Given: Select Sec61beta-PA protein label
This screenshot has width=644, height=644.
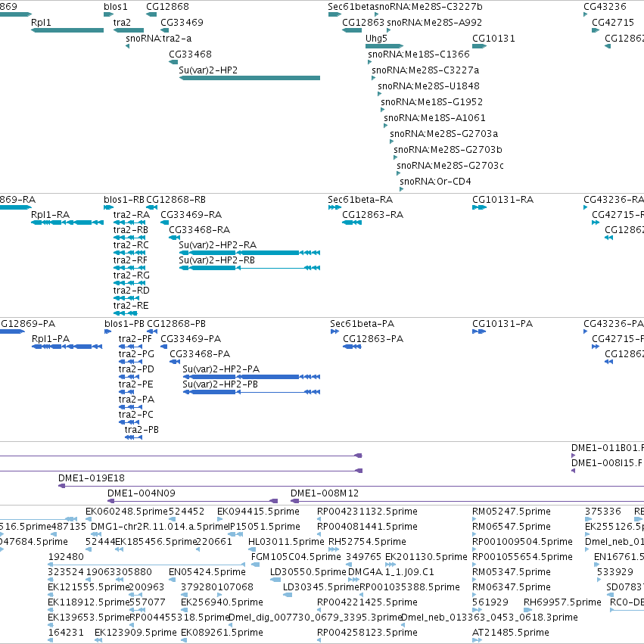Looking at the screenshot, I should 362,324.
